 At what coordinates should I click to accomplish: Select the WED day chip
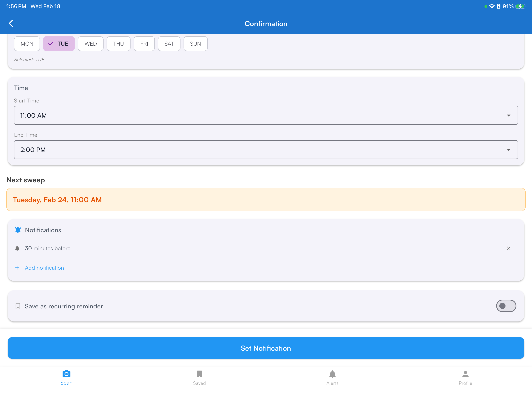point(91,44)
